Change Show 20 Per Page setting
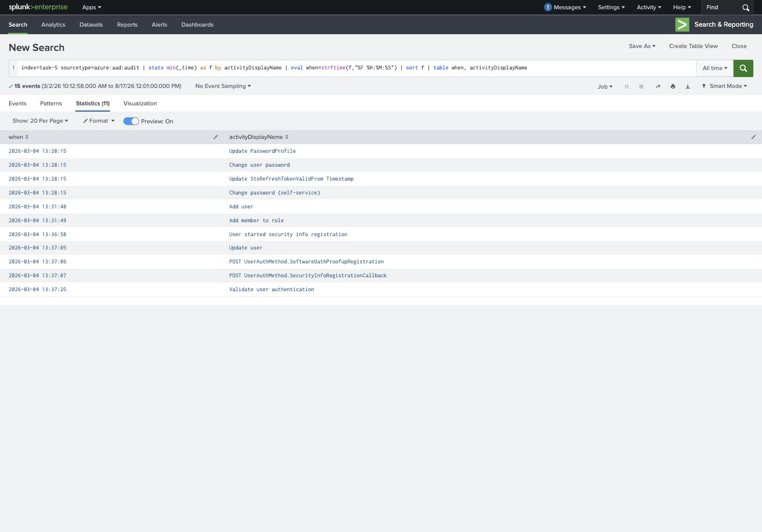 click(x=40, y=121)
